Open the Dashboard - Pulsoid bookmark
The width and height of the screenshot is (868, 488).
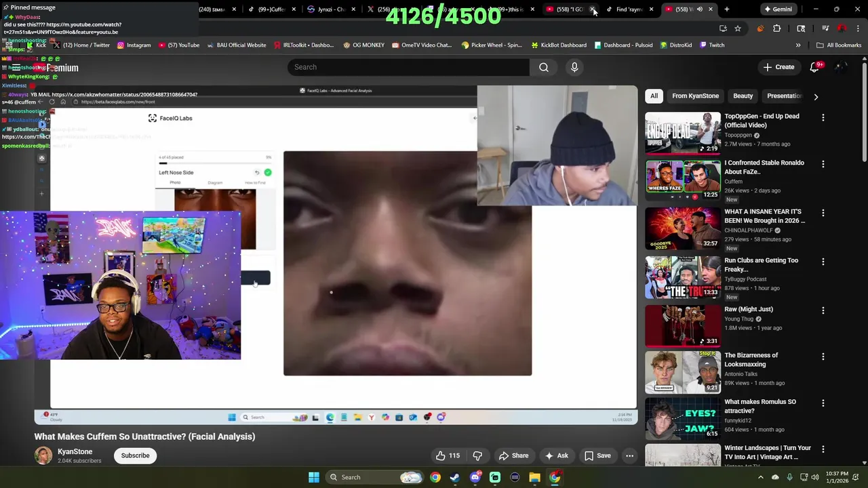623,45
